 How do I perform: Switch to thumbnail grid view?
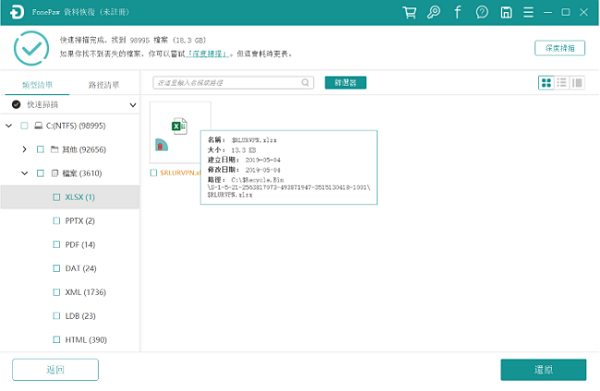coord(546,83)
